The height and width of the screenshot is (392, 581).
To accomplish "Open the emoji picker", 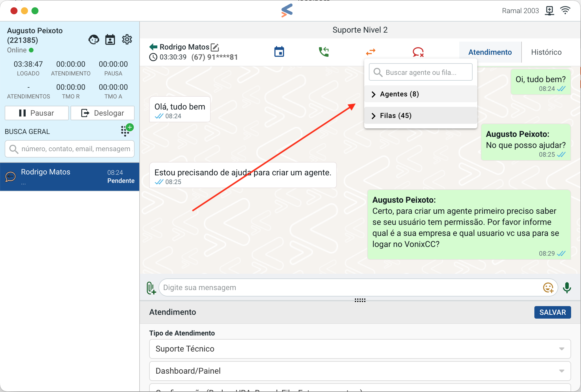I will tap(548, 288).
